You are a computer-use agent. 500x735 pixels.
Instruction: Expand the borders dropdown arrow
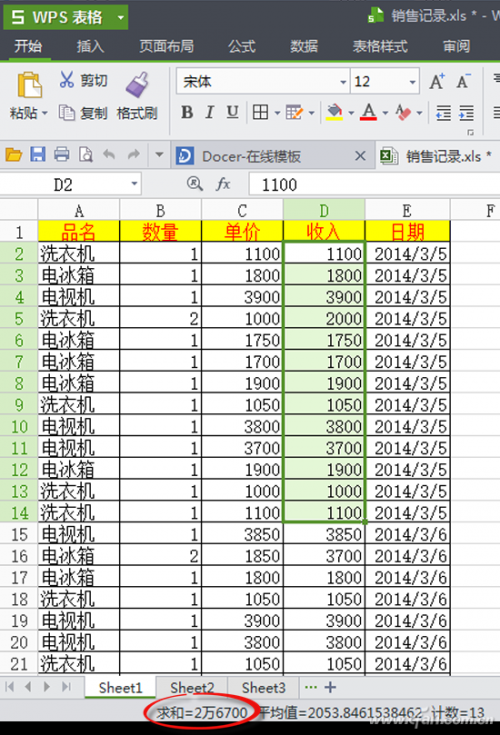click(x=277, y=113)
